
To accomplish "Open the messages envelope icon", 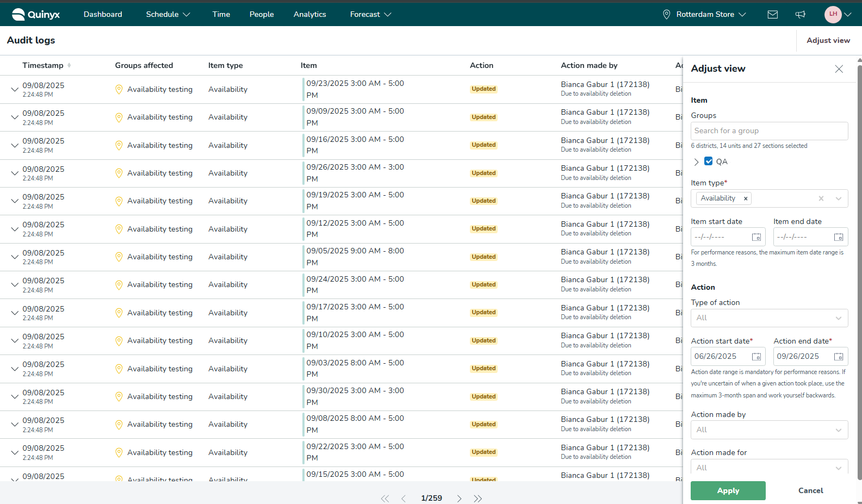I will point(772,15).
